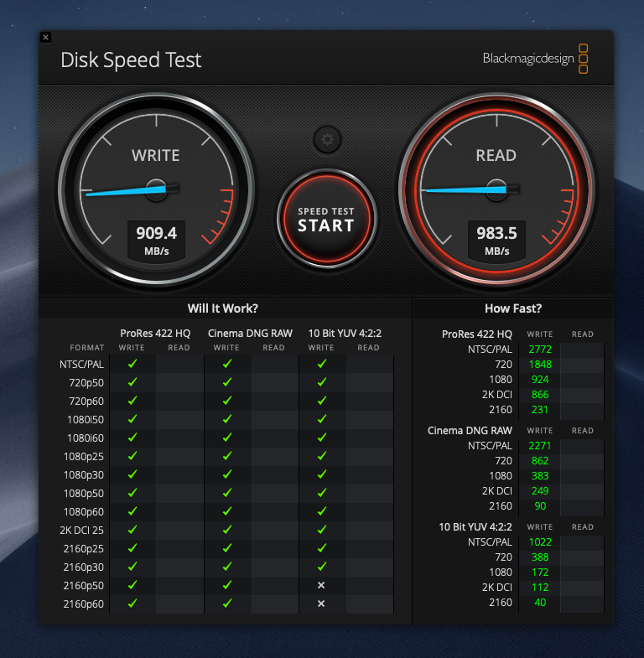Click the 1080p60 format row label
The height and width of the screenshot is (658, 644).
point(84,511)
